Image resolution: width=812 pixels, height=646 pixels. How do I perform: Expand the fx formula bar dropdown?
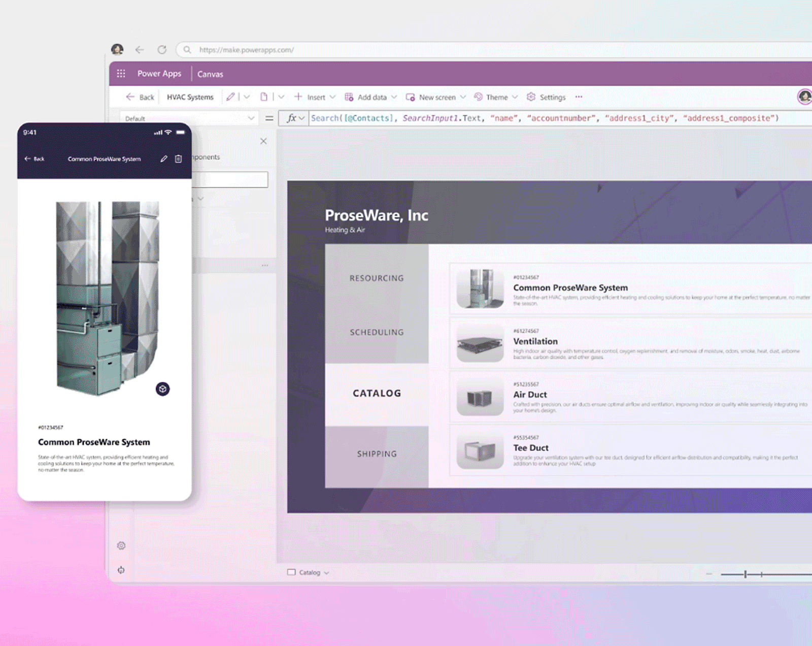pos(301,118)
